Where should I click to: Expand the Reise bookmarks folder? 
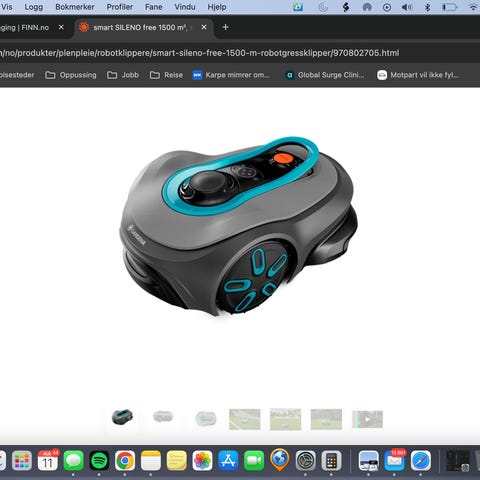(x=166, y=75)
